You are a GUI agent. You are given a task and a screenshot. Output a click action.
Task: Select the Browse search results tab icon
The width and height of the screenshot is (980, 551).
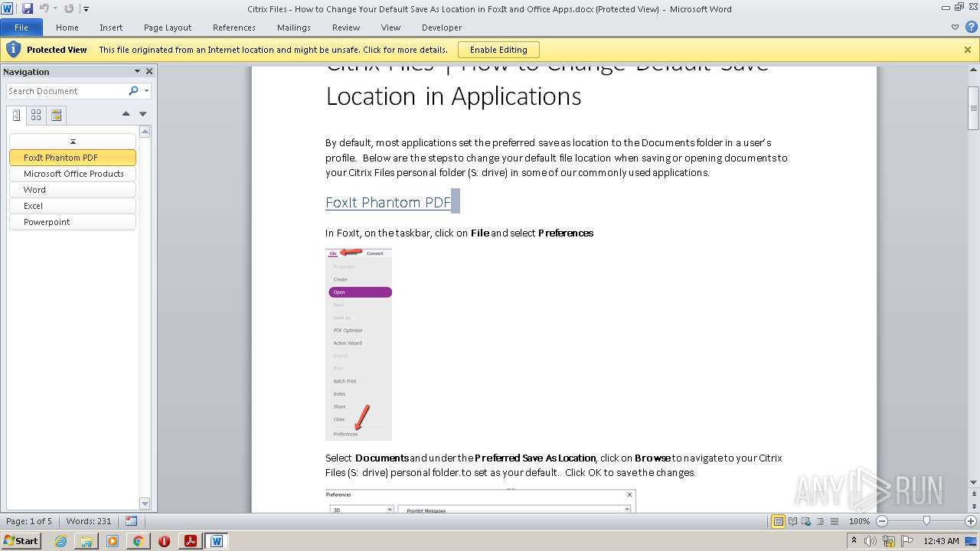pos(56,116)
